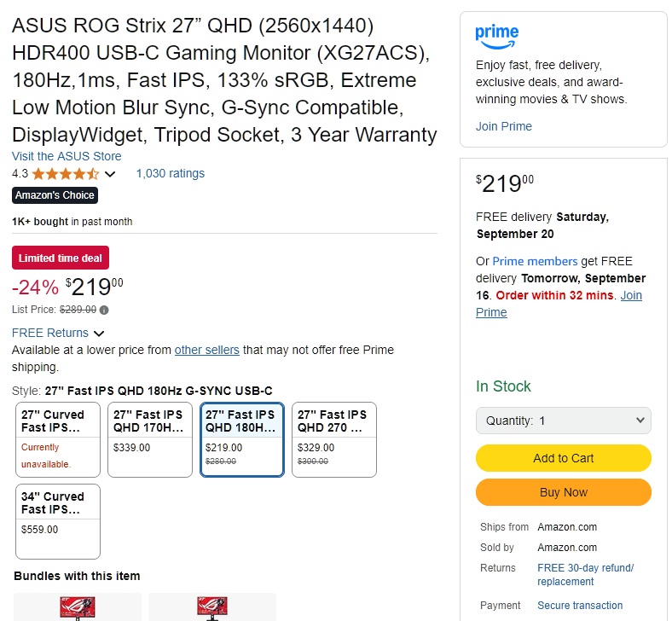Visit the ASUS Store link
Viewport: 672px width, 621px height.
point(67,156)
